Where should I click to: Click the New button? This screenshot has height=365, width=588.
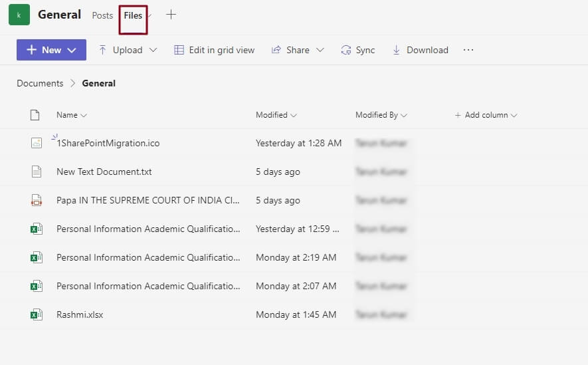tap(51, 50)
